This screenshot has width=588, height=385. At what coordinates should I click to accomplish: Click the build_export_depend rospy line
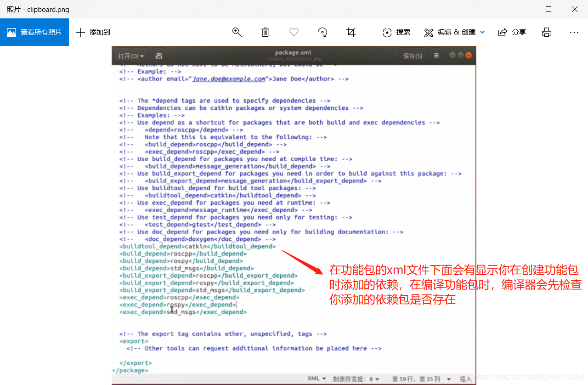point(207,283)
